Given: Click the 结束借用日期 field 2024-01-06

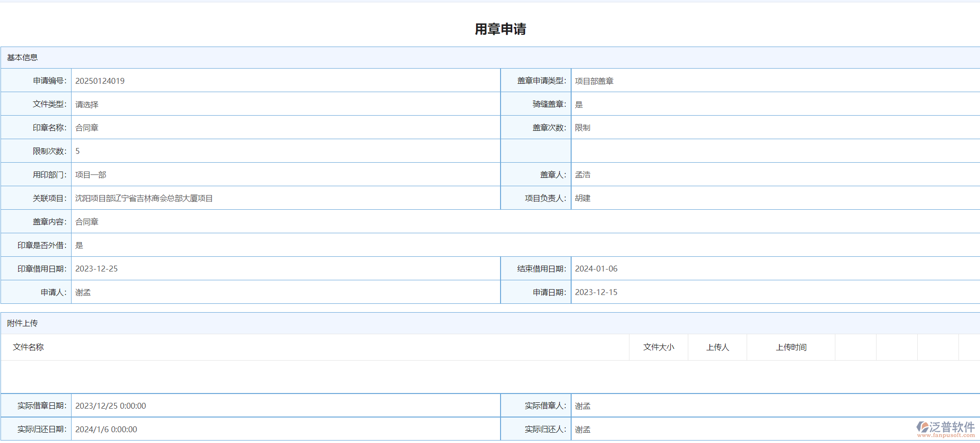Looking at the screenshot, I should click(596, 269).
